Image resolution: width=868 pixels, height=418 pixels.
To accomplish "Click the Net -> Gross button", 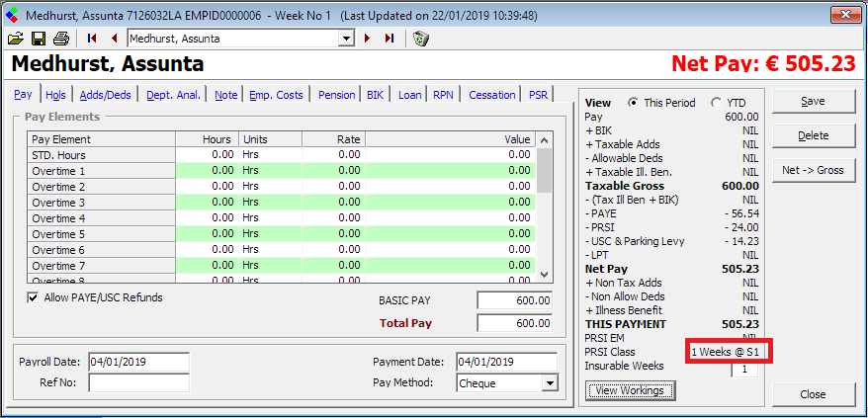I will [814, 170].
